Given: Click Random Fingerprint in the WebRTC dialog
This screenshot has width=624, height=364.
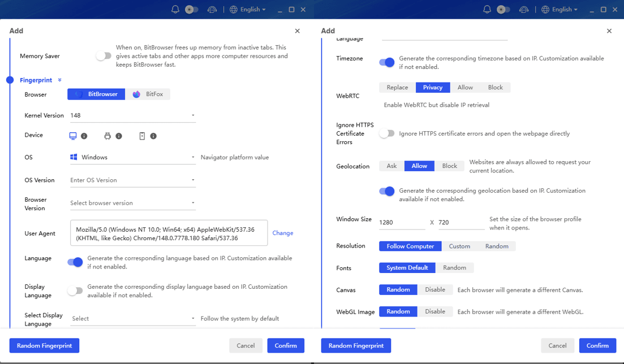Looking at the screenshot, I should click(356, 346).
